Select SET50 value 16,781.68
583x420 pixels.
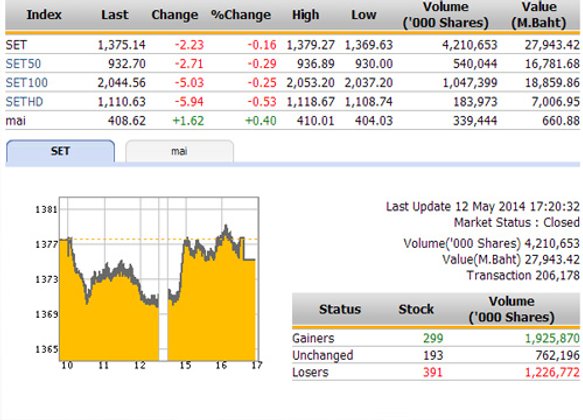click(x=552, y=64)
